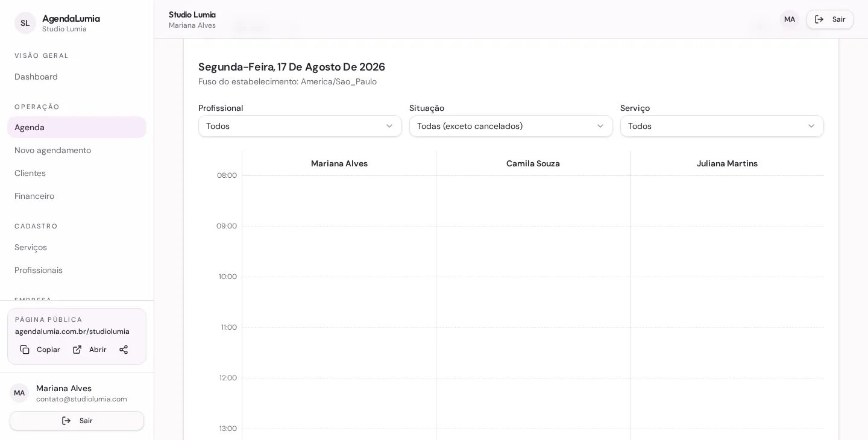Click the Sair button in top header

click(x=830, y=19)
